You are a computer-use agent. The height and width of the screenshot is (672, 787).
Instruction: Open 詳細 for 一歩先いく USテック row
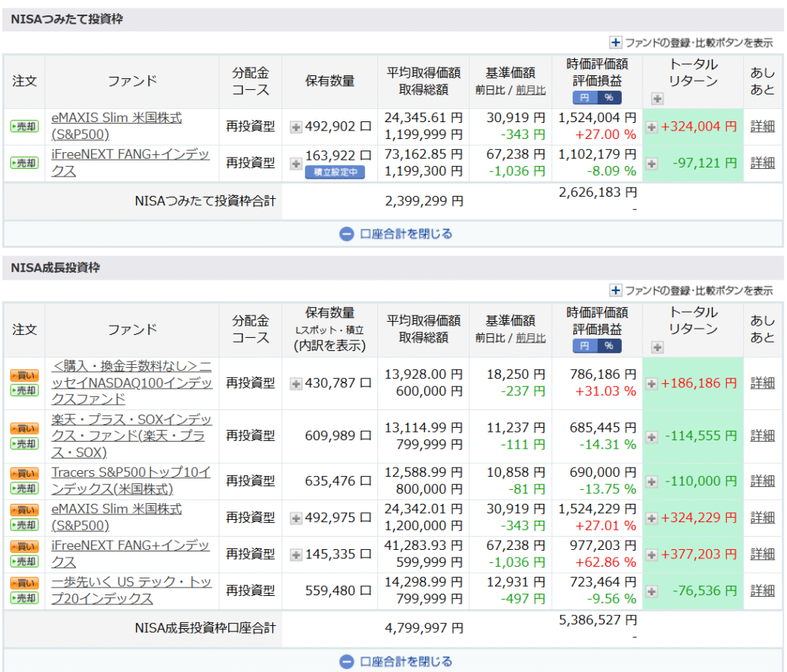762,591
